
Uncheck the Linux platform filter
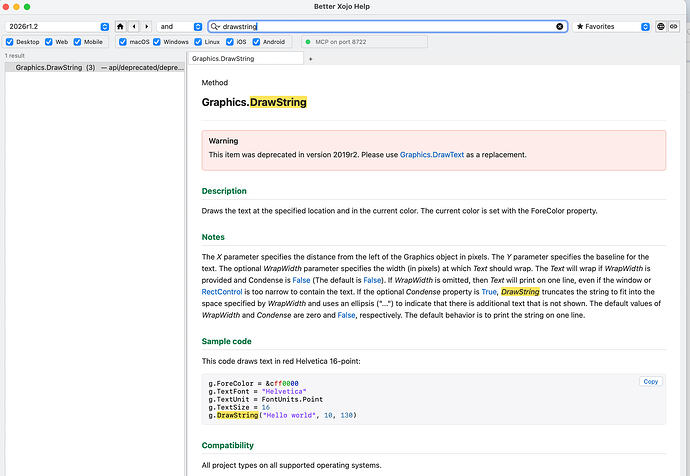198,42
